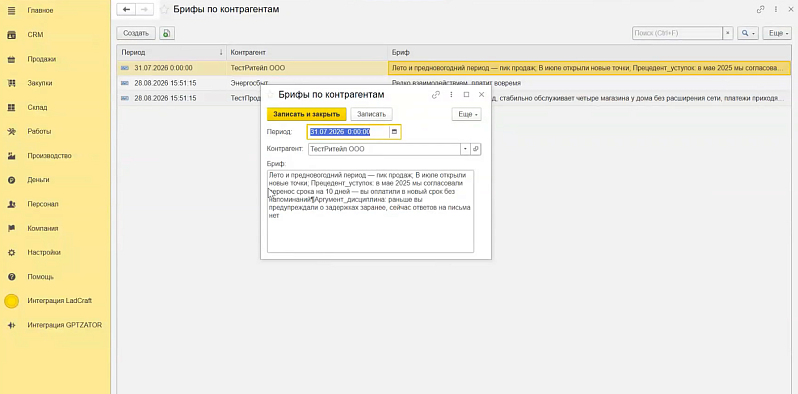Open the Настройки section
Viewport: 798px width, 394px height.
[x=44, y=252]
